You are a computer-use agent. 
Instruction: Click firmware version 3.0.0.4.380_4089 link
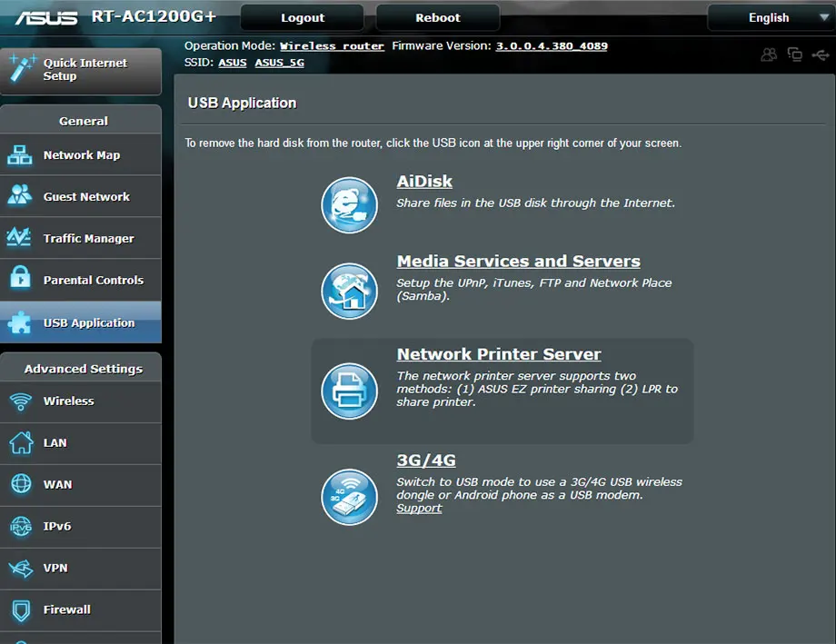552,45
